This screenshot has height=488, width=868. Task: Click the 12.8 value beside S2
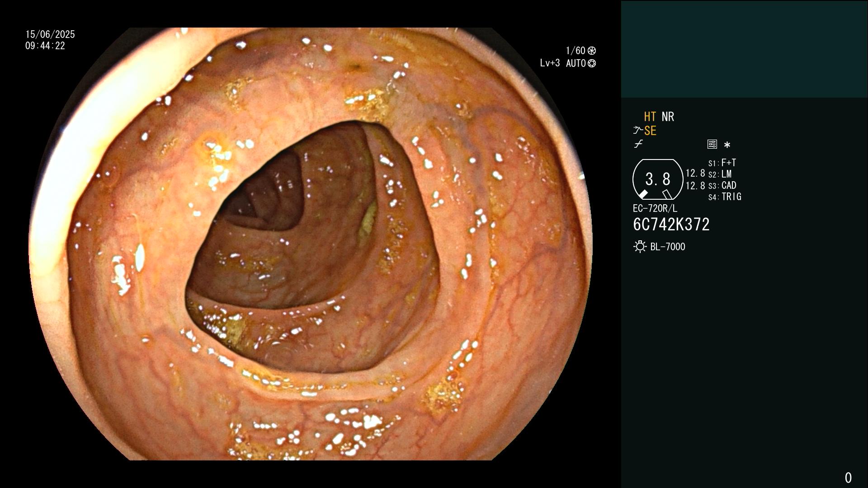coord(695,173)
